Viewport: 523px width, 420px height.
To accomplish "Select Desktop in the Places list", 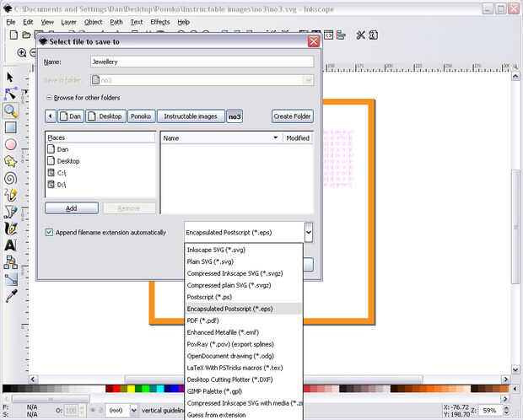I will pos(100,161).
